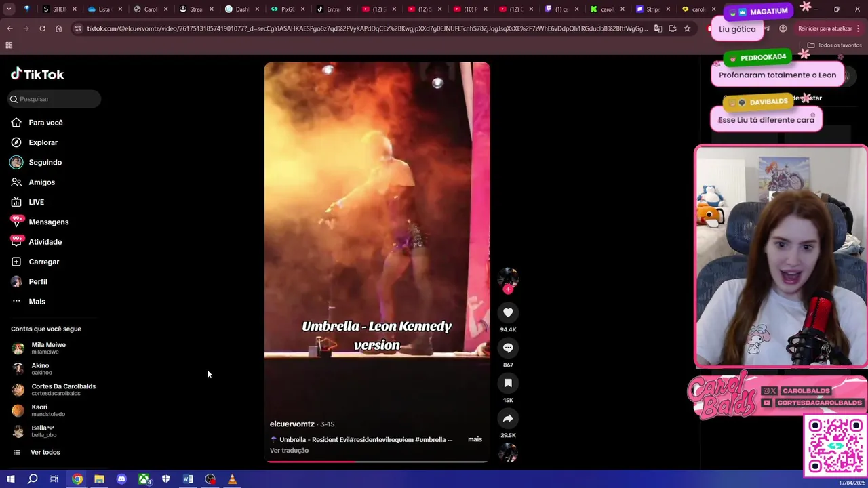Open Cortes Da Carolbalds account

[63, 390]
